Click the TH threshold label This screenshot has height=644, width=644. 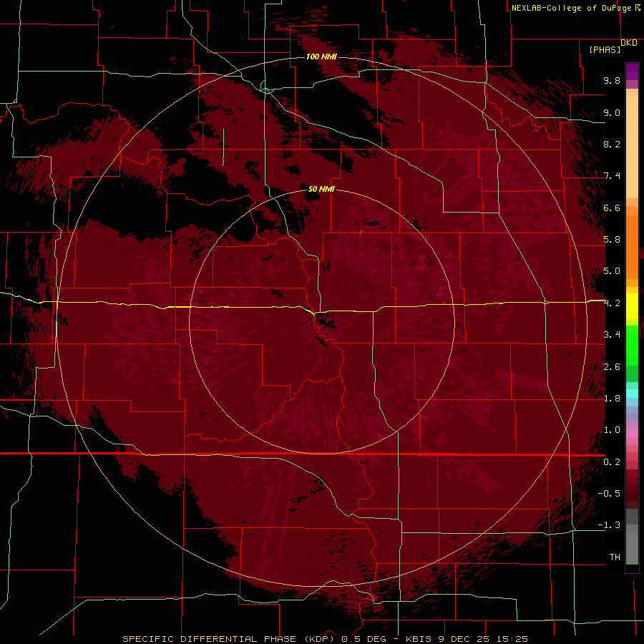tap(615, 557)
